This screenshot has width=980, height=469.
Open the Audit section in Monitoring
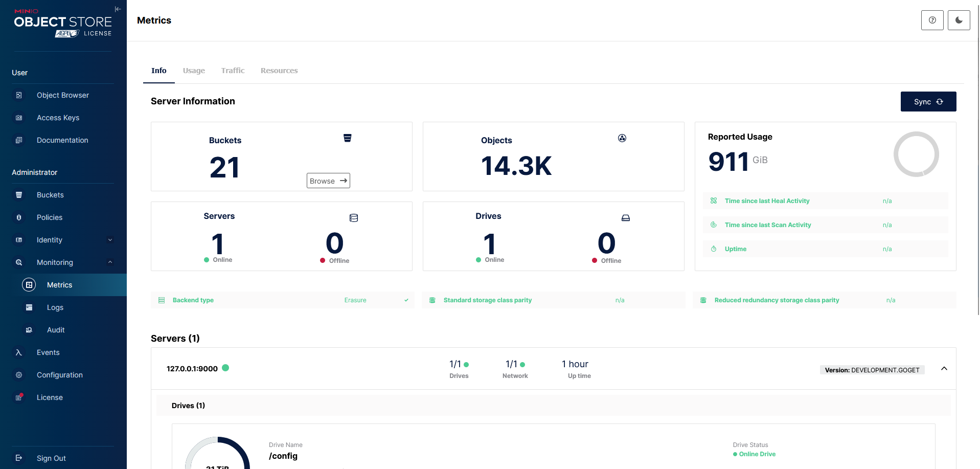click(55, 330)
